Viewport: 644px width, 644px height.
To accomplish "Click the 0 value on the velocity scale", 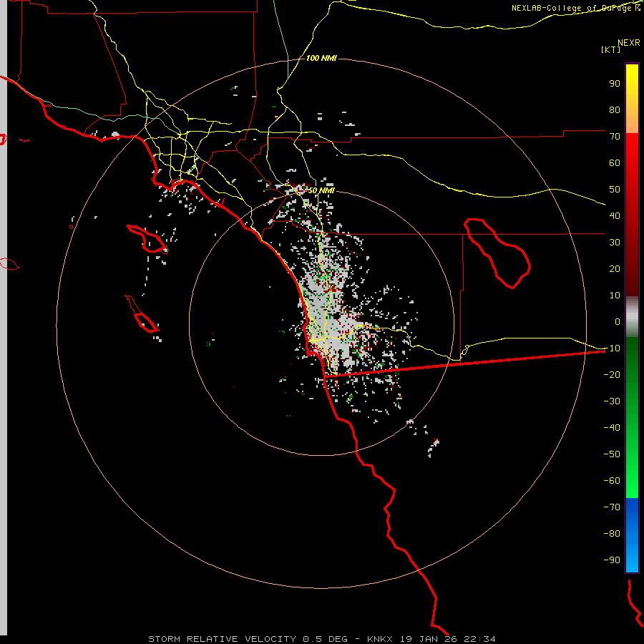I will pos(618,321).
